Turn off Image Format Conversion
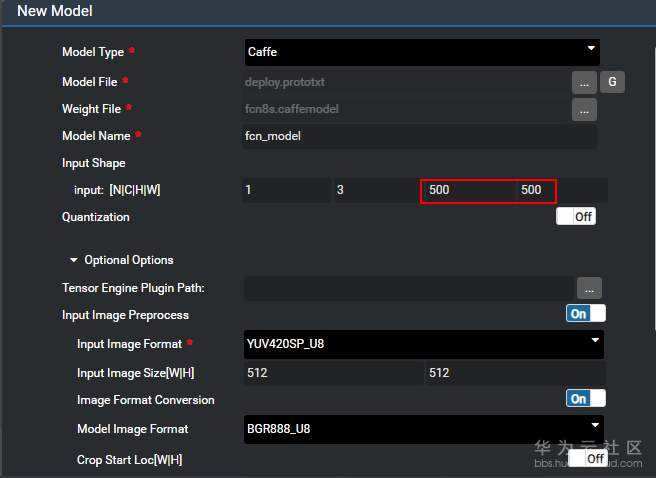Screen dimensions: 656x478 (585, 398)
